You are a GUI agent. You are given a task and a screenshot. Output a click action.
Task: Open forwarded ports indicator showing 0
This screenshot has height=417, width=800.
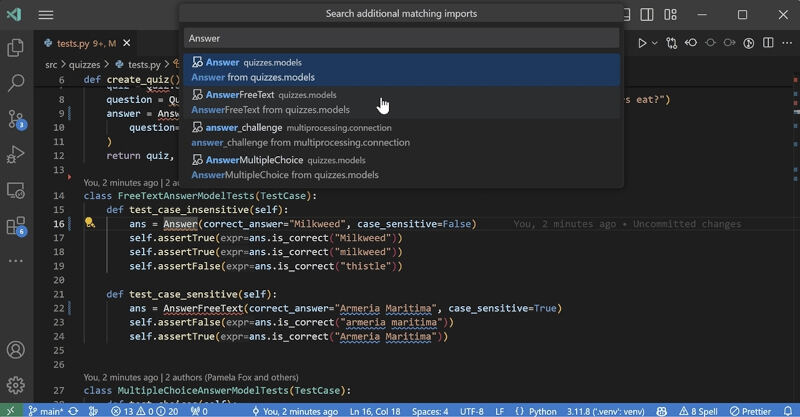199,411
